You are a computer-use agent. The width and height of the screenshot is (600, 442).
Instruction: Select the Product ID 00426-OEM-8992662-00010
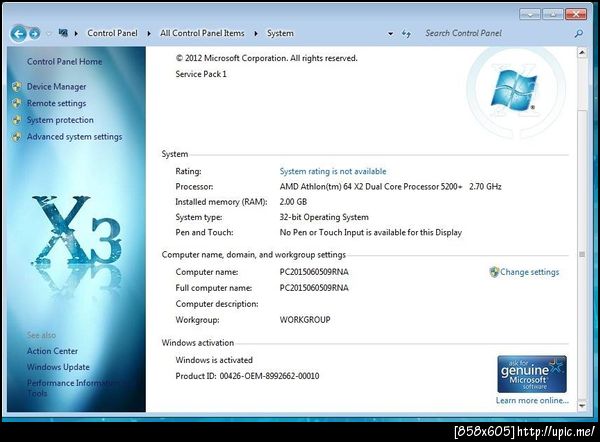tap(247, 376)
